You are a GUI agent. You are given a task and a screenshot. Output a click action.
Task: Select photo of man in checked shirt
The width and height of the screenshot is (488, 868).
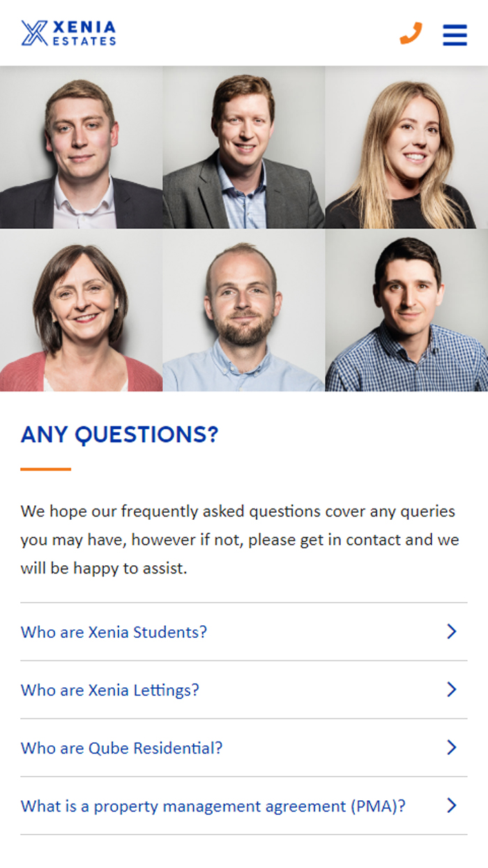point(406,310)
